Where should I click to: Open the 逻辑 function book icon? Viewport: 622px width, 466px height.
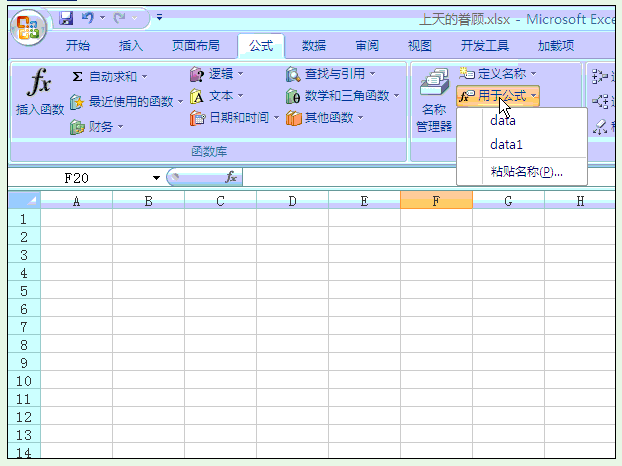[197, 74]
